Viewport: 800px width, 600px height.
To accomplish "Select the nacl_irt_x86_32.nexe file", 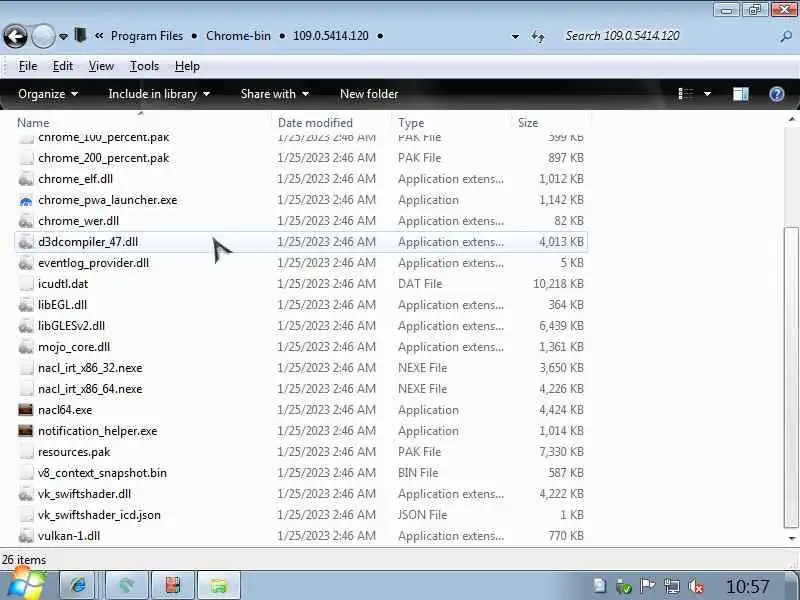I will 301,368.
